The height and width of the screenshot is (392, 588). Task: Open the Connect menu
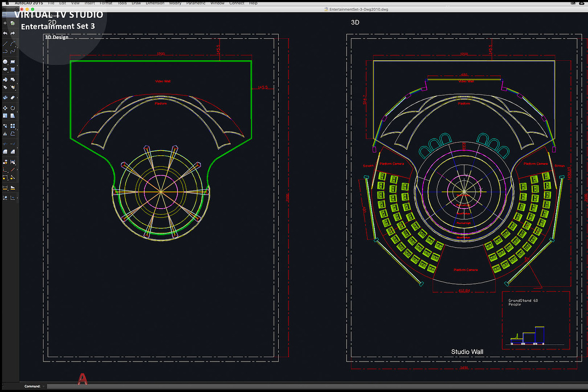(x=237, y=3)
